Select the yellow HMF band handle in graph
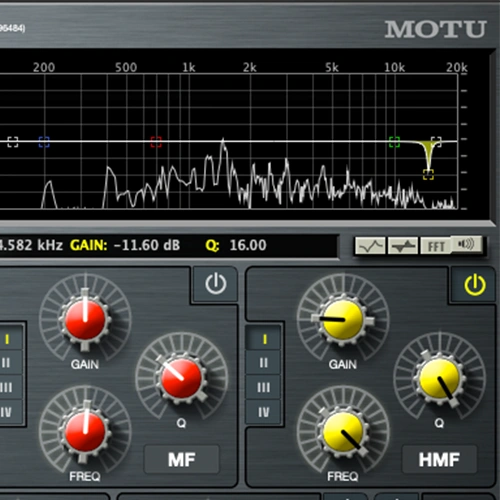This screenshot has height=500, width=500. click(428, 174)
